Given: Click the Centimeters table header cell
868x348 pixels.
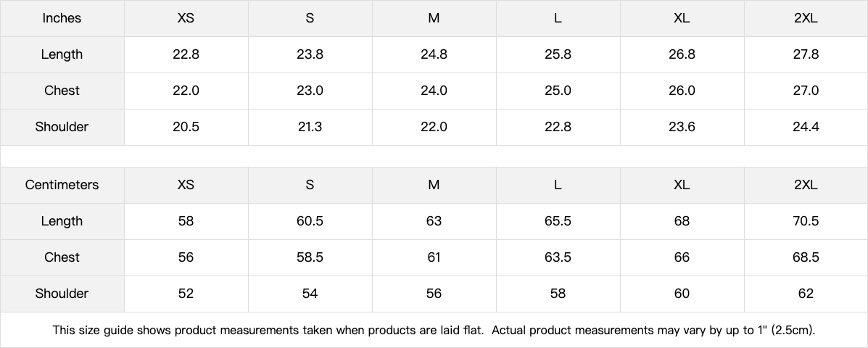Looking at the screenshot, I should point(62,185).
